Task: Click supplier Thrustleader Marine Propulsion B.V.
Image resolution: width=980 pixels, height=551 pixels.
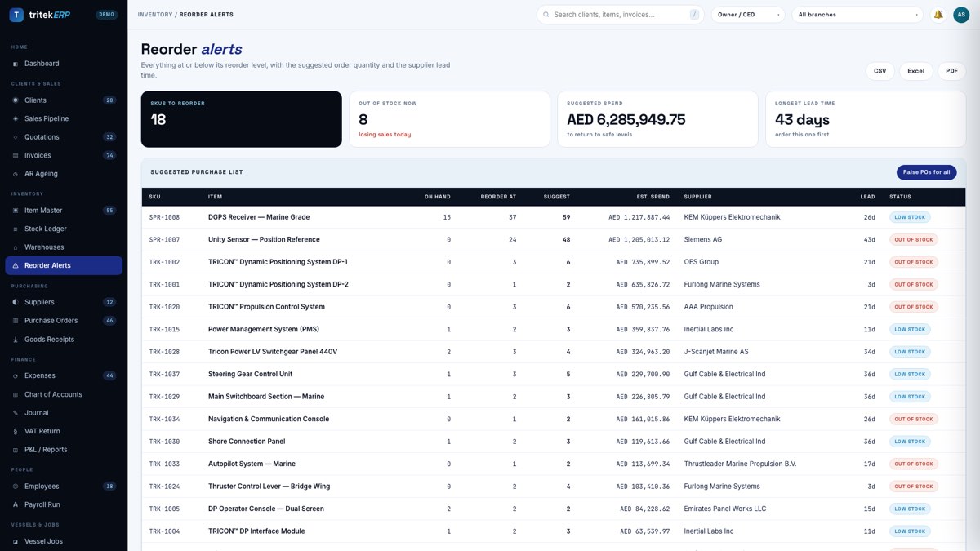Action: point(740,464)
